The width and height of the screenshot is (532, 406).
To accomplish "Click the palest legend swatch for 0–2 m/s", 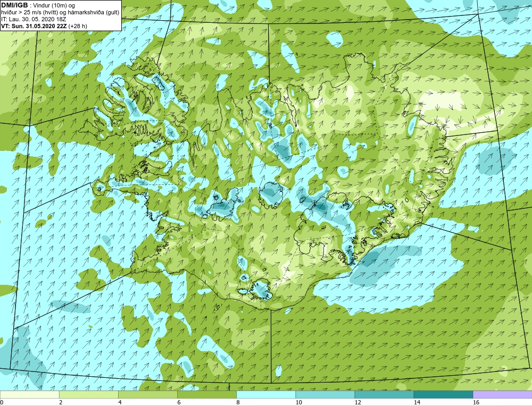I will pyautogui.click(x=29, y=394).
